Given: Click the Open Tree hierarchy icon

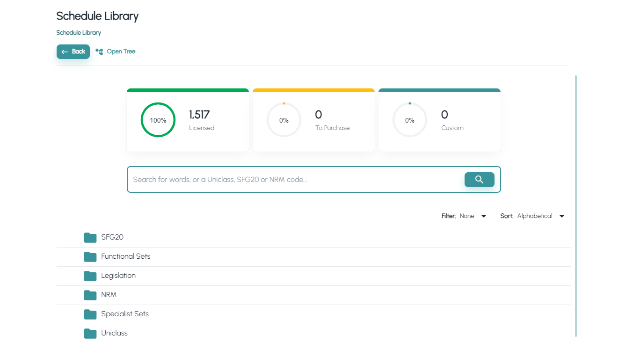Looking at the screenshot, I should coord(99,52).
